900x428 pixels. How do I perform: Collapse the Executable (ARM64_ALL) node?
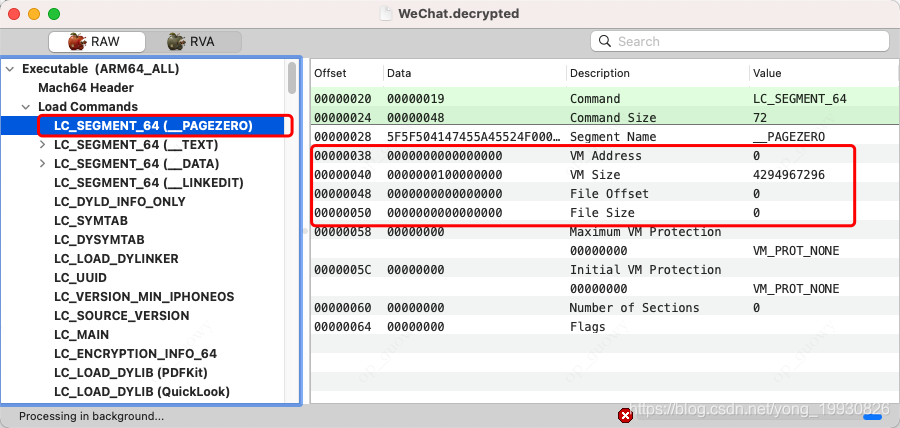[10, 69]
